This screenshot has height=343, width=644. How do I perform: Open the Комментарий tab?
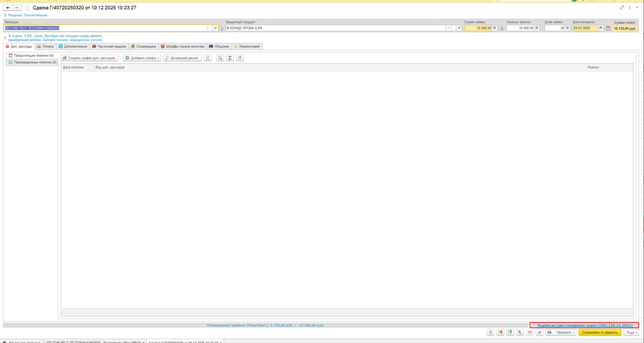pos(247,46)
